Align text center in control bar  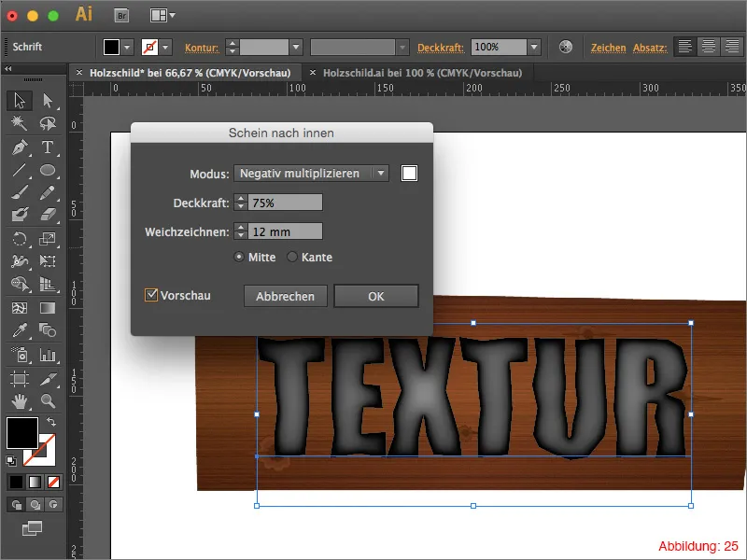tap(709, 47)
